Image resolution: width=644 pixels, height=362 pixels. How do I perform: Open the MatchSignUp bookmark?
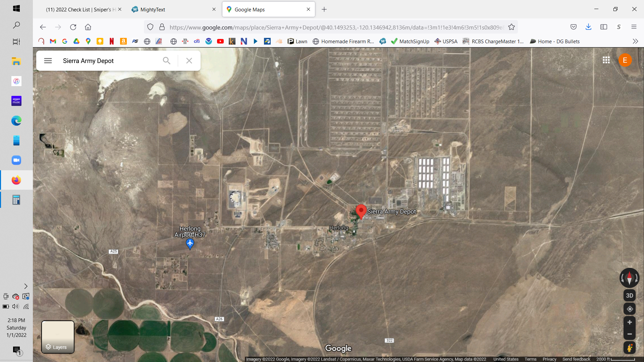[x=410, y=41]
